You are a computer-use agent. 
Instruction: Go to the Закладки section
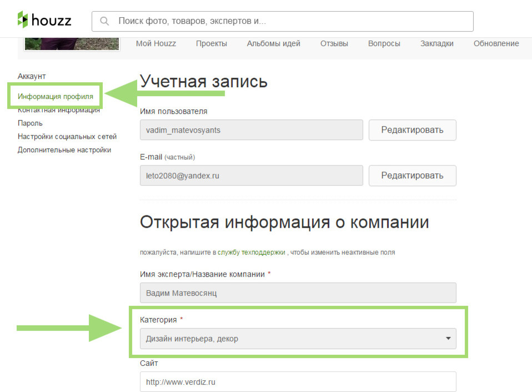(x=437, y=43)
